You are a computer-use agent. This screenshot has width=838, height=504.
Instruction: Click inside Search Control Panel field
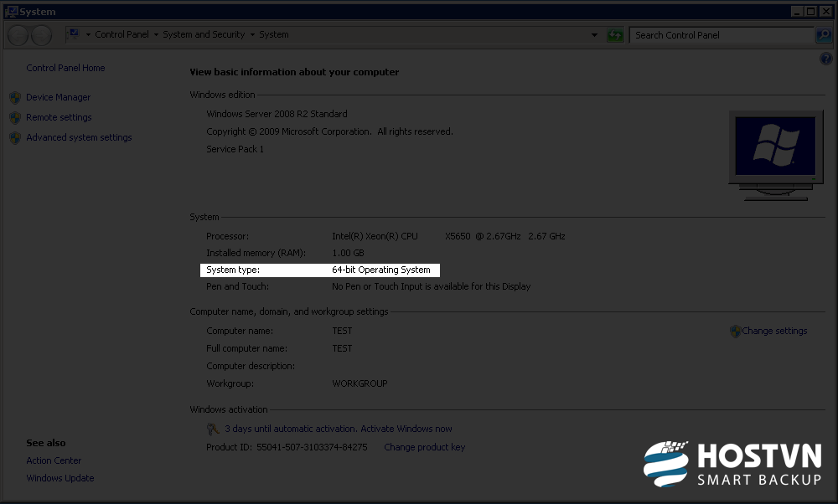(x=722, y=35)
